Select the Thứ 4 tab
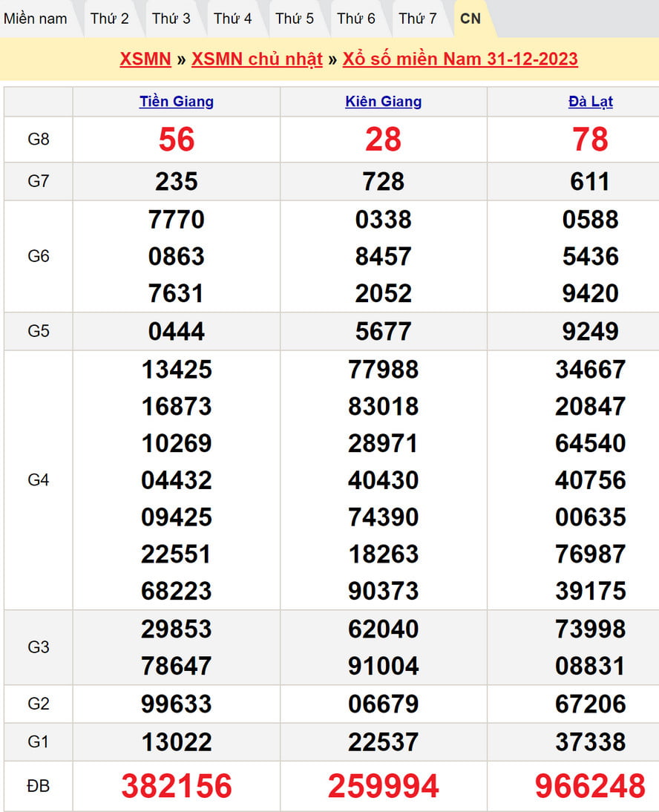The width and height of the screenshot is (659, 812). click(x=233, y=19)
